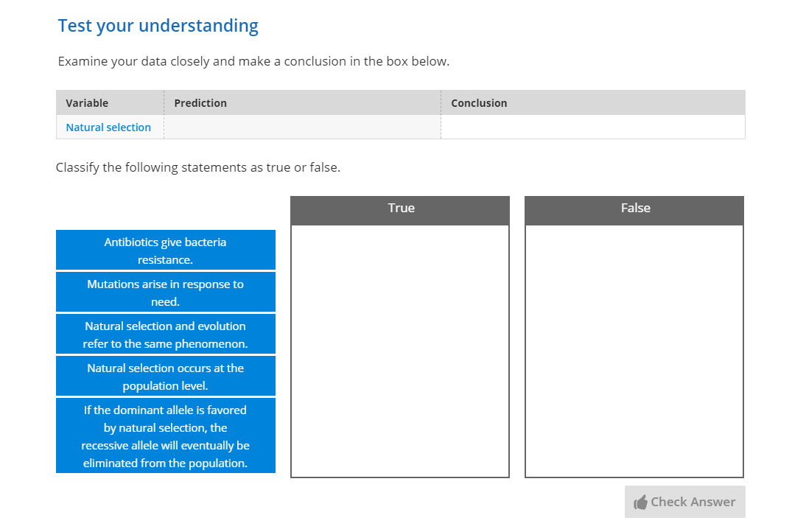The width and height of the screenshot is (806, 532).
Task: Click the thumbs-up icon on Check Answer
Action: coord(640,503)
